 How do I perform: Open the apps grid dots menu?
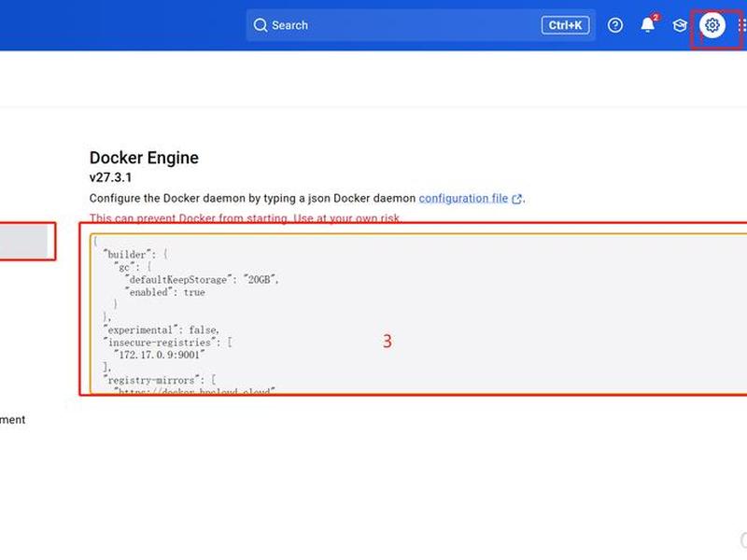pos(741,25)
